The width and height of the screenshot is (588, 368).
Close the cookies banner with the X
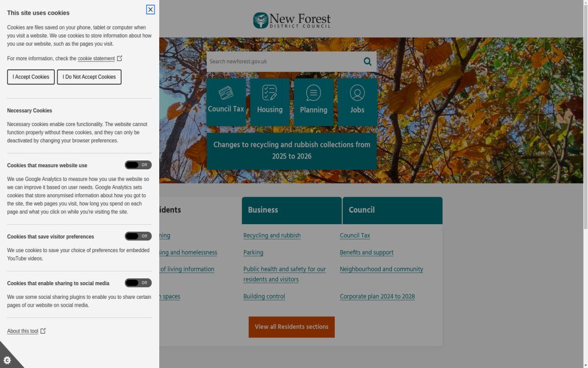(x=149, y=9)
